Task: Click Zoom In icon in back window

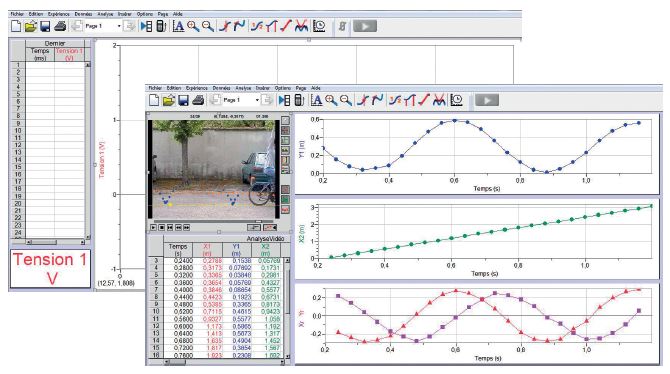Action: pos(193,27)
